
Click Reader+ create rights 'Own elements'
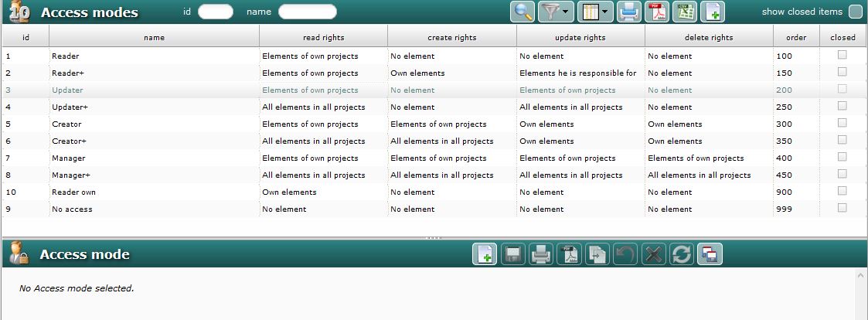tap(417, 73)
